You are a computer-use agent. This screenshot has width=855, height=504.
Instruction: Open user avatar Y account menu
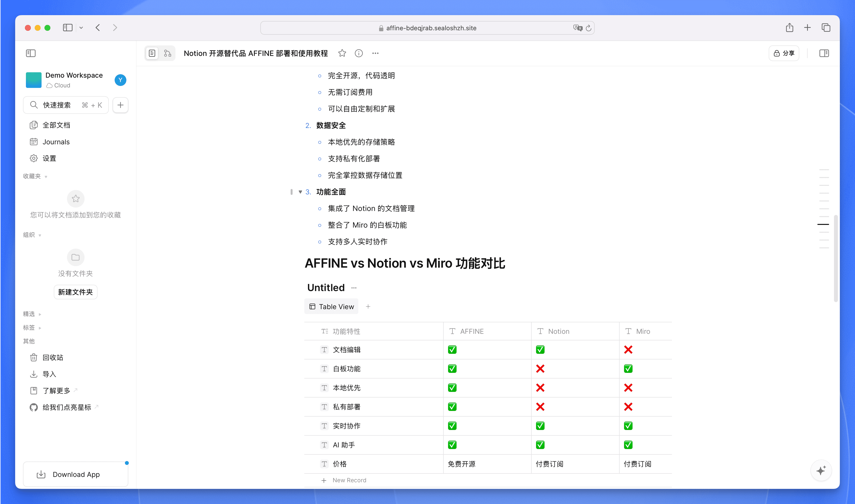pyautogui.click(x=120, y=80)
